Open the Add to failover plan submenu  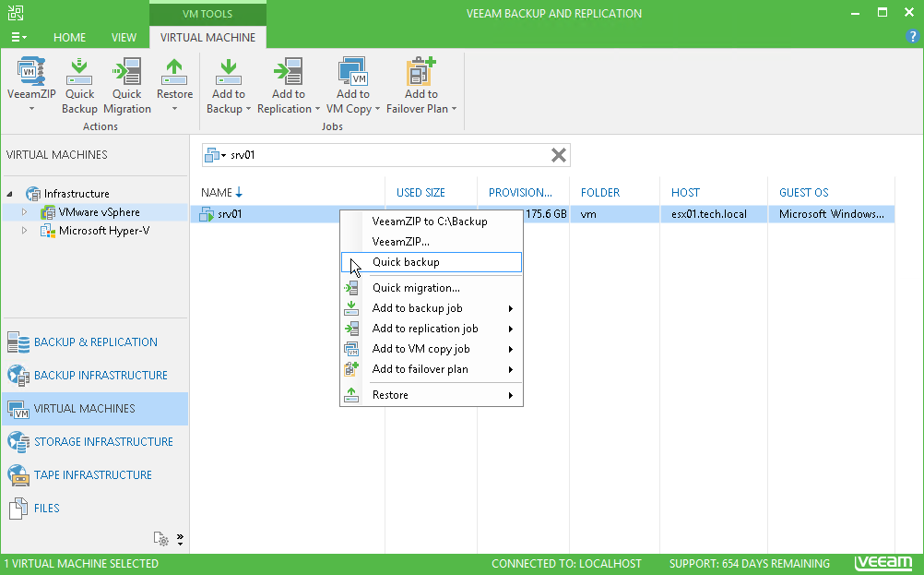(432, 369)
